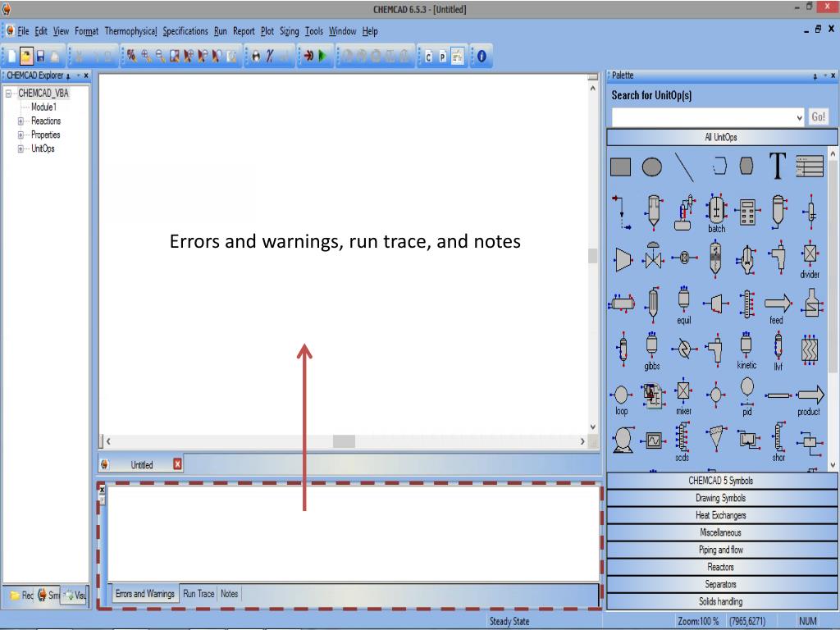The image size is (840, 630).
Task: Click the All UnitOps palette header
Action: 720,137
